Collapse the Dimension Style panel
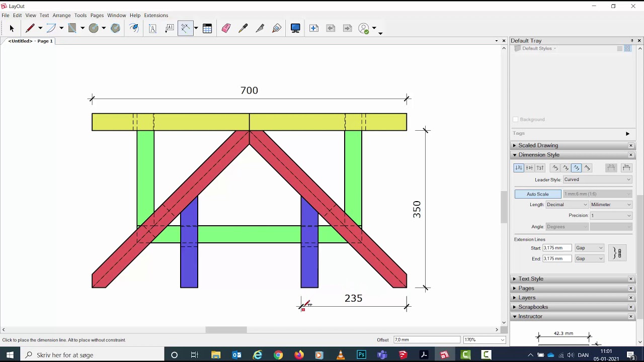Screen dimensions: 644x362 539,155
